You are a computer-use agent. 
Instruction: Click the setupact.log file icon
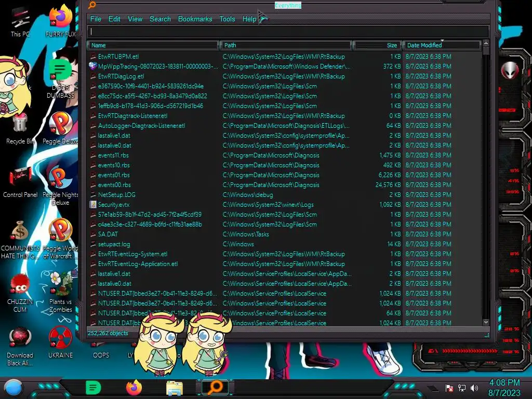tap(93, 244)
